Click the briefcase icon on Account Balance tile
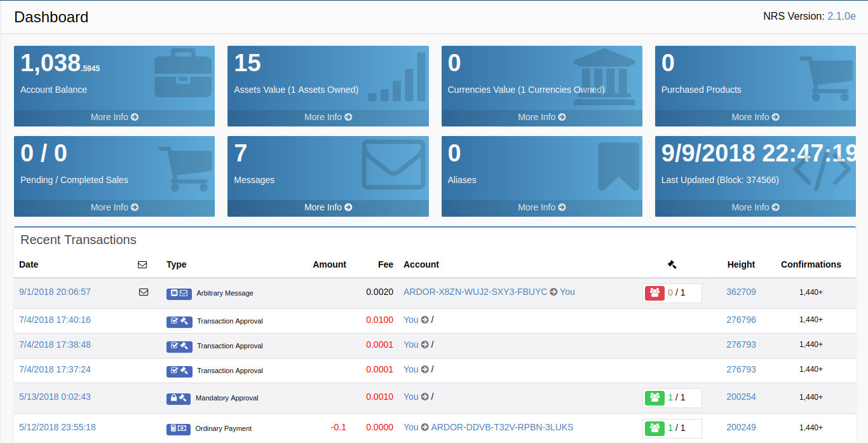Image resolution: width=868 pixels, height=443 pixels. pos(183,76)
